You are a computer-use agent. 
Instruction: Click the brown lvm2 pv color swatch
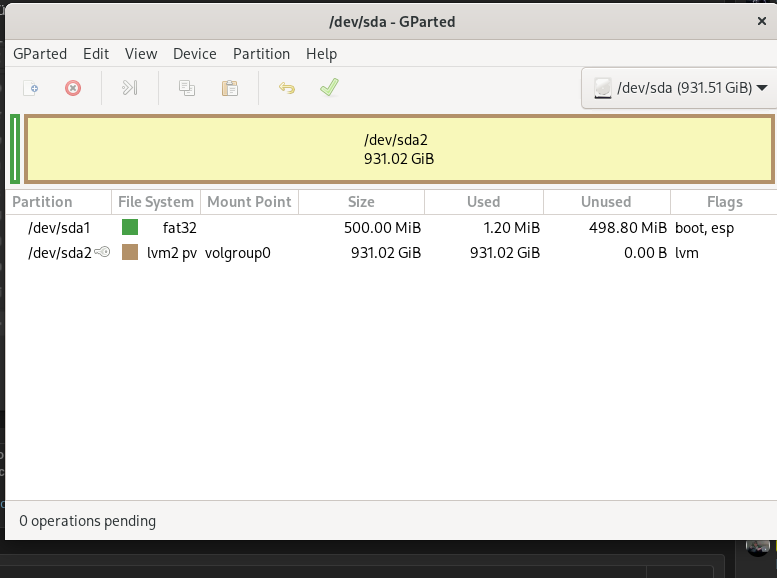(x=130, y=252)
